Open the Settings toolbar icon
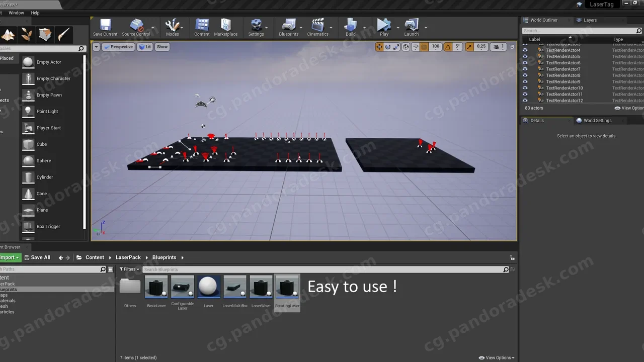The height and width of the screenshot is (362, 644). 256,27
